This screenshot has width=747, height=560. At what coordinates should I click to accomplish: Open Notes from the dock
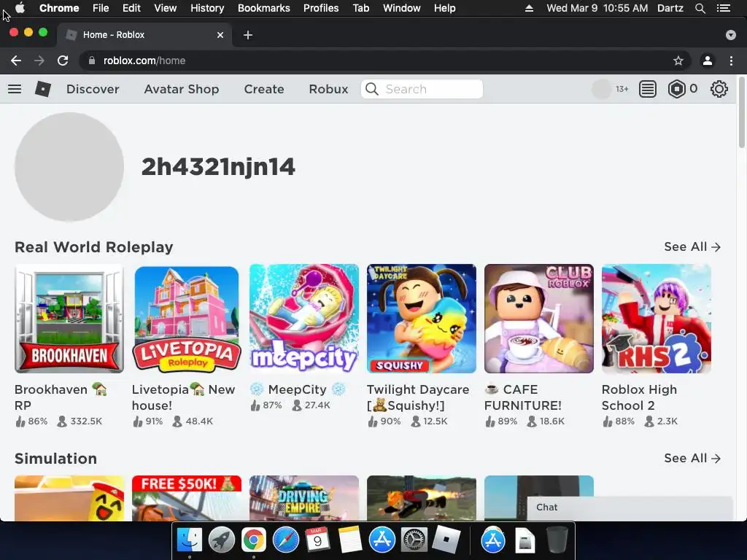tap(349, 540)
